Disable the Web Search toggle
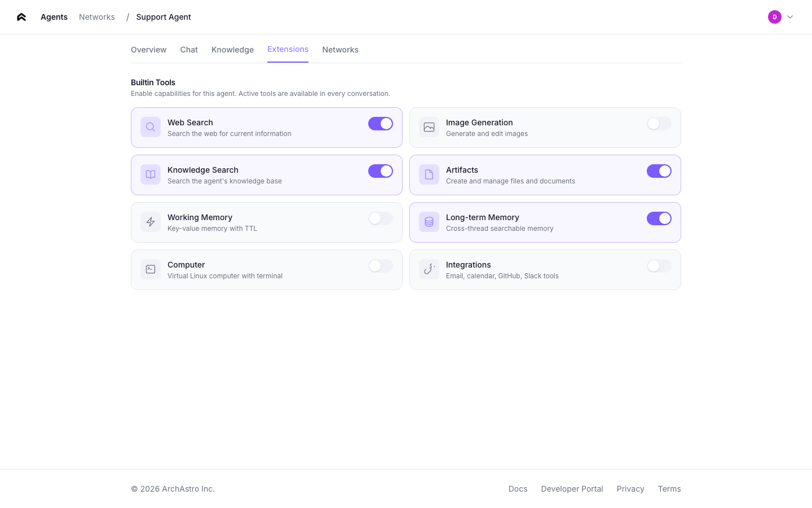The height and width of the screenshot is (508, 812). 380,124
